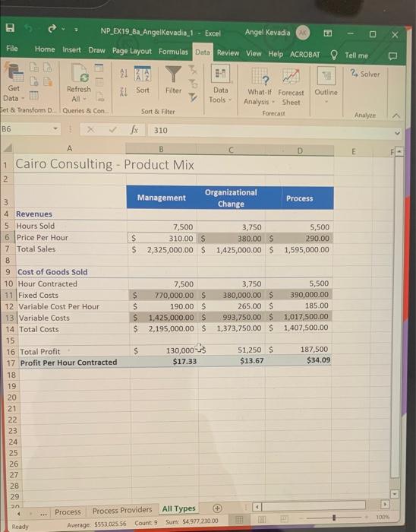Adjust the zoom slider handle
This screenshot has height=532, width=416.
point(334,518)
